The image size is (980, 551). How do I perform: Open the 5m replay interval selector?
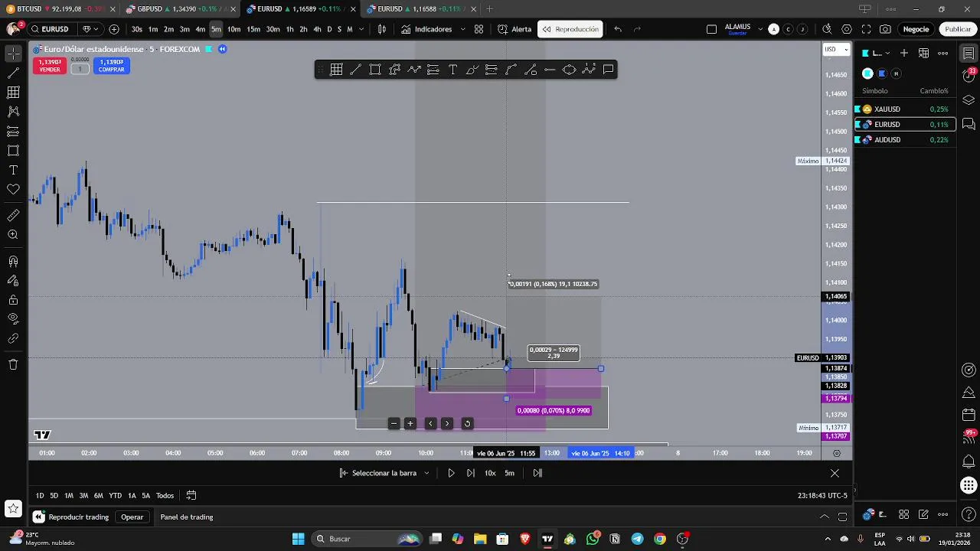(x=509, y=473)
